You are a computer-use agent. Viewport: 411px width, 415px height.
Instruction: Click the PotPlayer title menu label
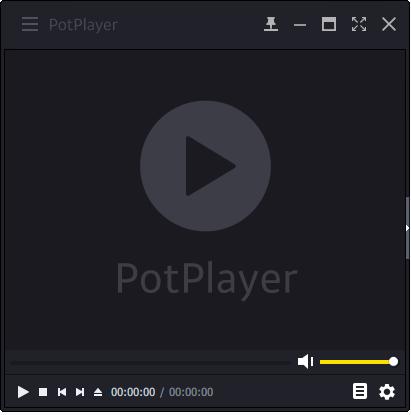(83, 25)
